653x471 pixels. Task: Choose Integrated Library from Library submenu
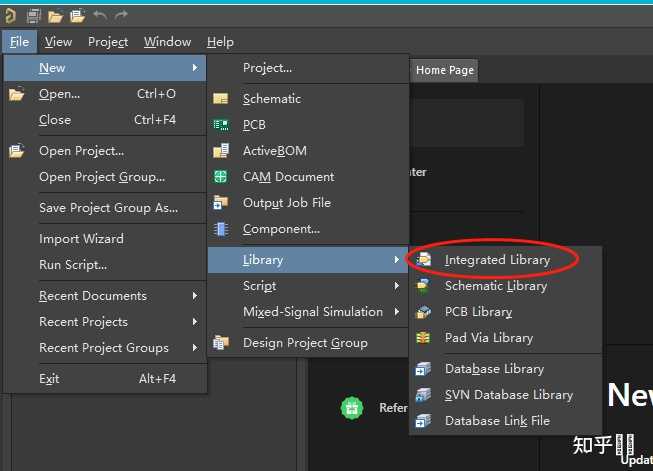[x=506, y=259]
